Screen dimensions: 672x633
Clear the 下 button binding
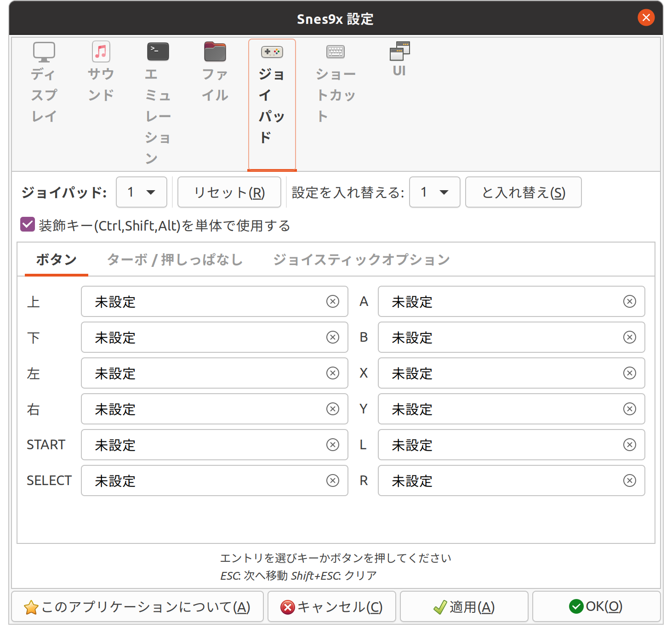click(x=333, y=337)
